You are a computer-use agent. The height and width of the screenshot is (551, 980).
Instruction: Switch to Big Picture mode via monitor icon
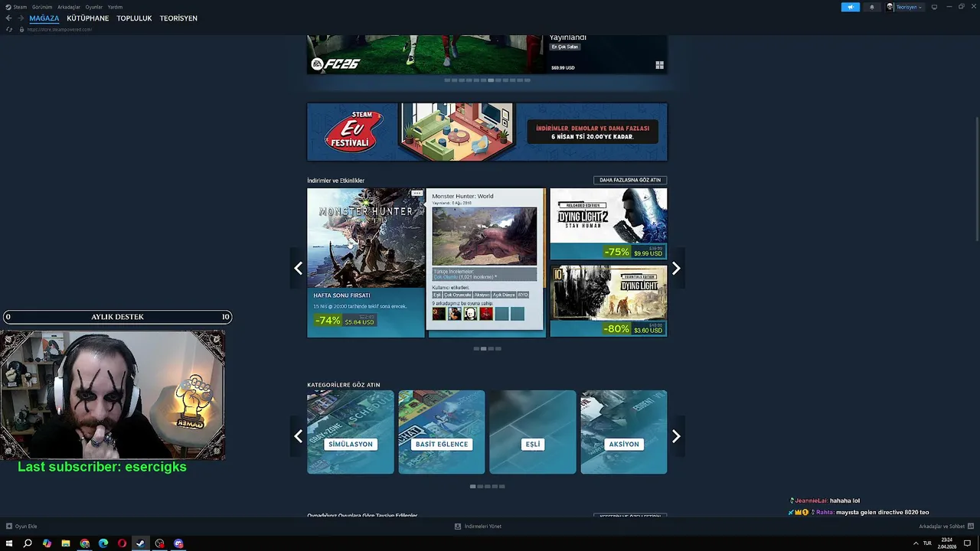pyautogui.click(x=934, y=7)
